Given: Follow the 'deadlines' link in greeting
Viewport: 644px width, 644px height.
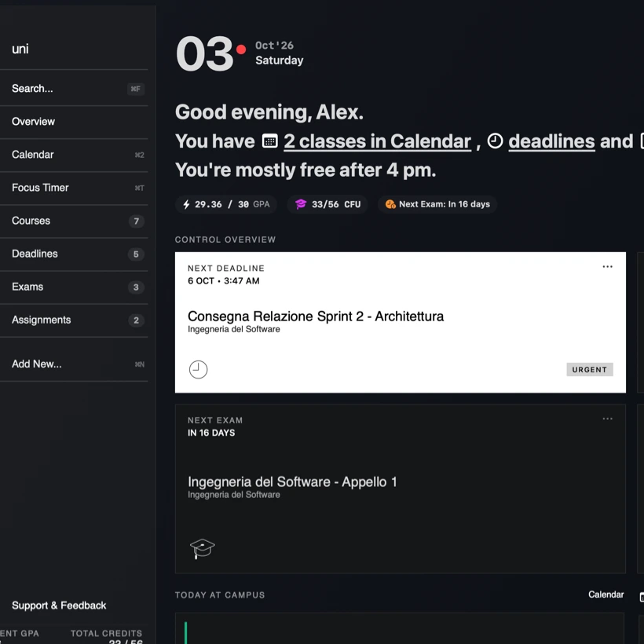Looking at the screenshot, I should 551,141.
